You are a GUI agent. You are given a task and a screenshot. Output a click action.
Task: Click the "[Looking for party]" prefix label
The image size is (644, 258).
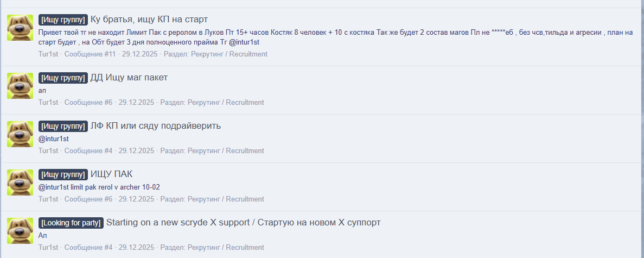click(x=71, y=223)
